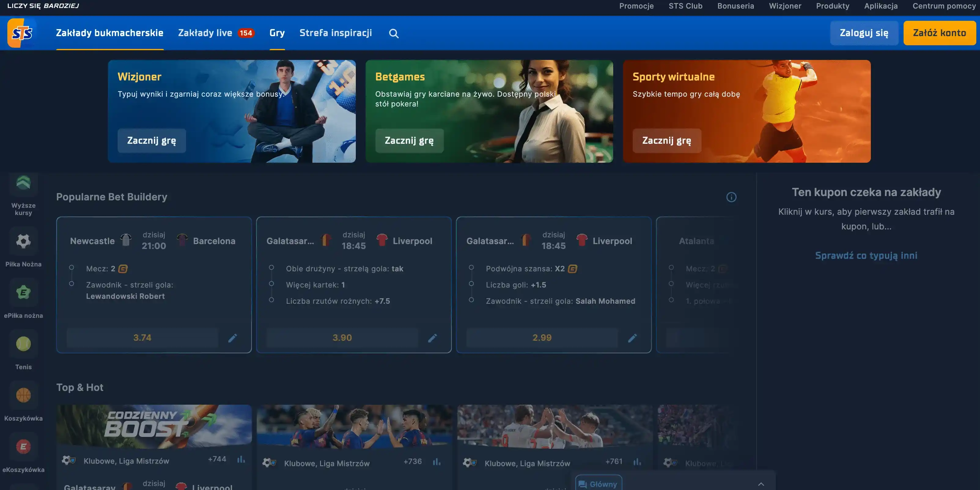980x490 pixels.
Task: Select eKoszykówka sidebar icon
Action: [x=23, y=447]
